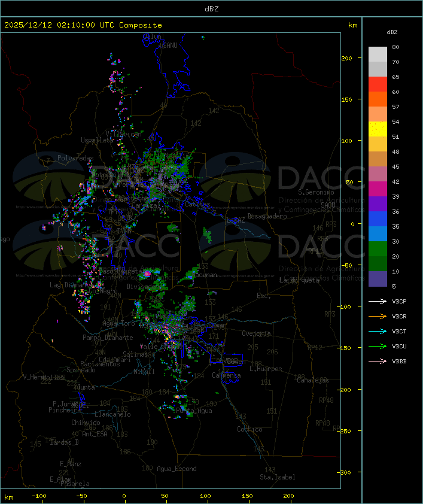Click the pink radar echo core near Divisadero
This screenshot has height=504, width=423.
click(147, 274)
